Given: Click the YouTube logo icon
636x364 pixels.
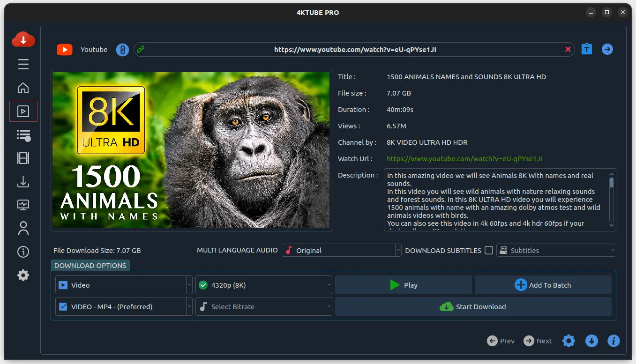Looking at the screenshot, I should coord(65,50).
